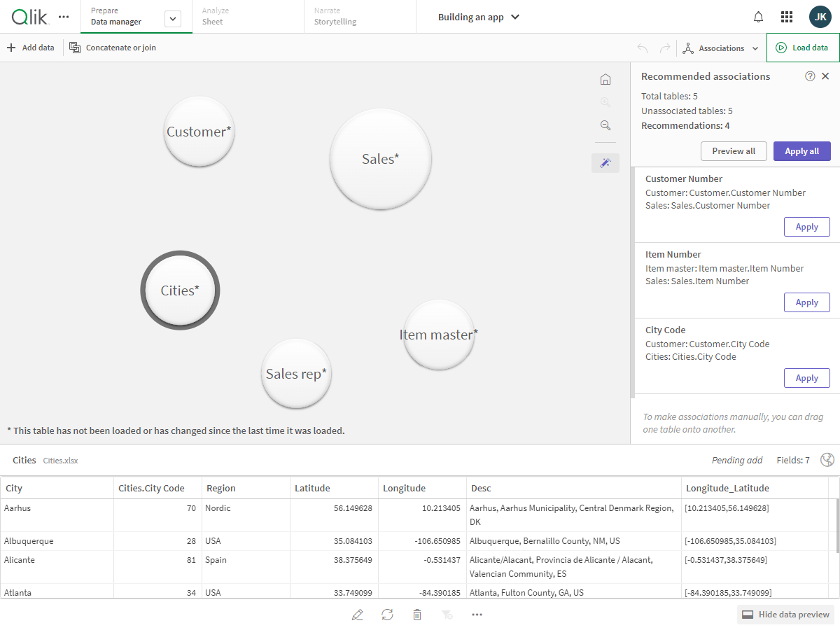Open the JK user profile avatar
Viewport: 840px width, 630px height.
pos(820,17)
